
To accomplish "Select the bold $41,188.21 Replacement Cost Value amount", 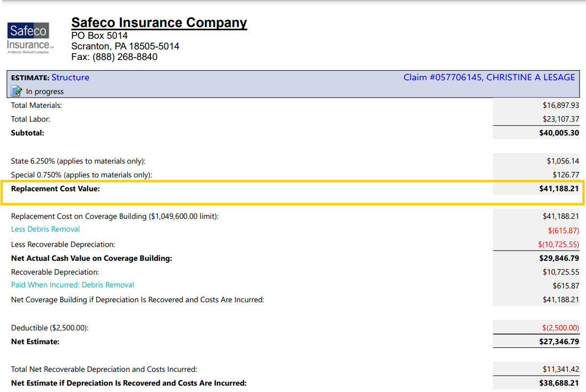I will coord(559,189).
